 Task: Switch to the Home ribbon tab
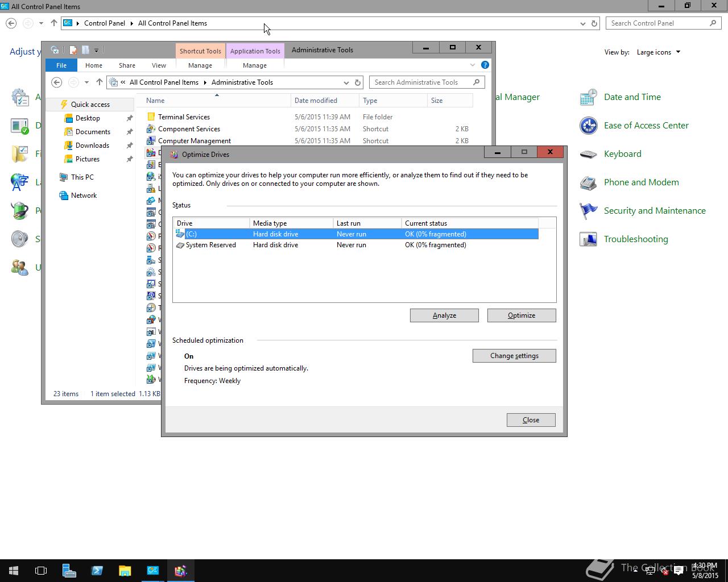(93, 65)
